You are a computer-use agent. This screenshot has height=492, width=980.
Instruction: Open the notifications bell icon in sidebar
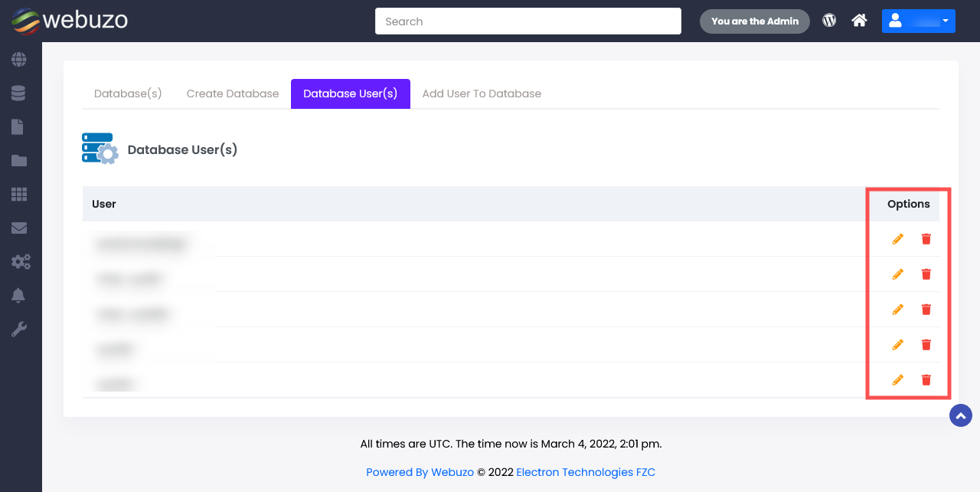point(18,296)
